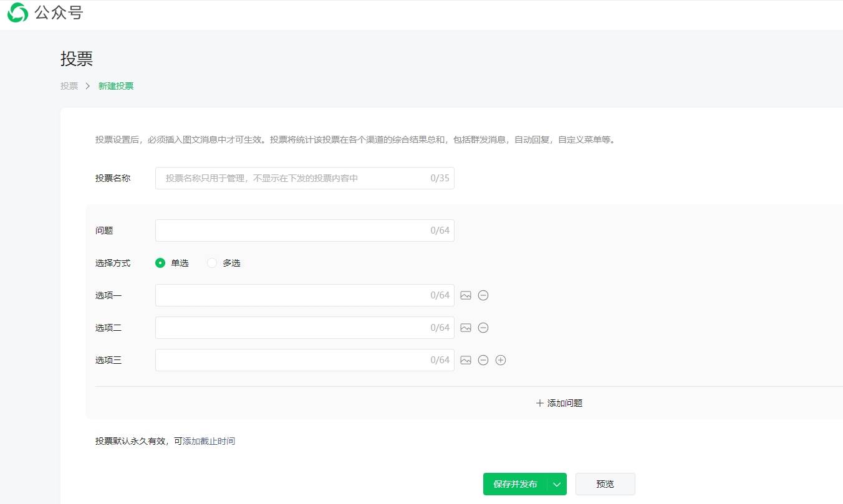Focus the 选项二 input field
The image size is (843, 504).
305,328
